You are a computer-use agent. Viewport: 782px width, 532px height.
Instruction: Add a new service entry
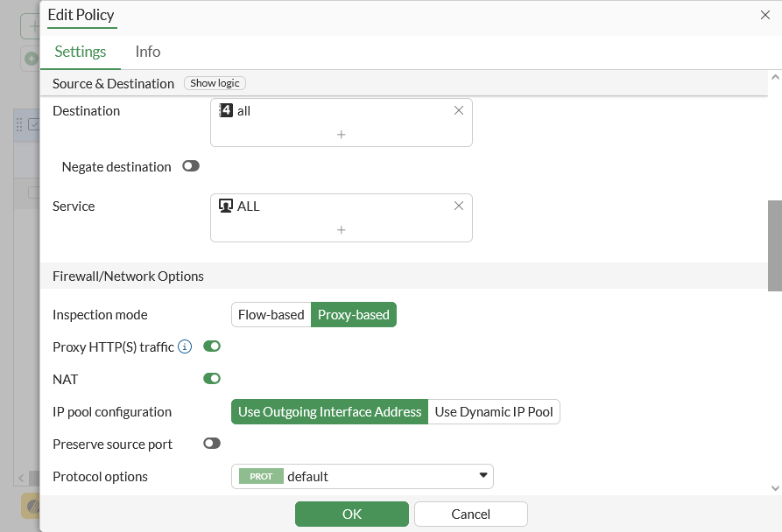pos(342,229)
